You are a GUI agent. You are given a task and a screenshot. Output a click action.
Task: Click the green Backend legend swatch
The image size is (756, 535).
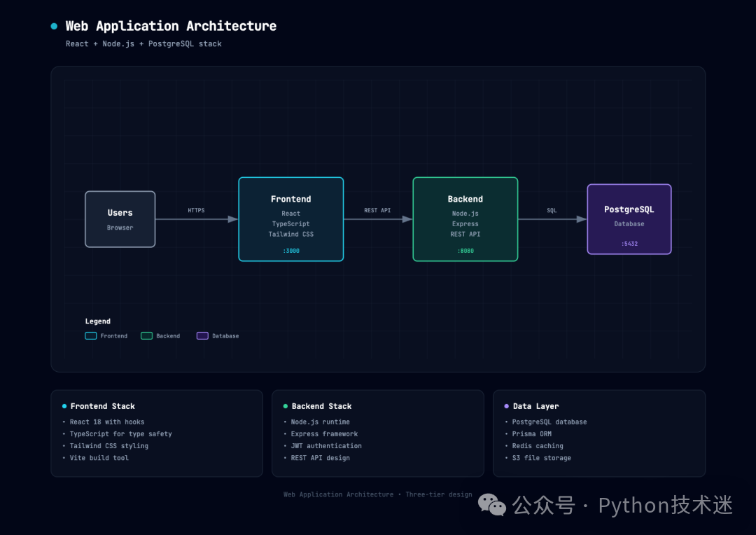point(146,335)
